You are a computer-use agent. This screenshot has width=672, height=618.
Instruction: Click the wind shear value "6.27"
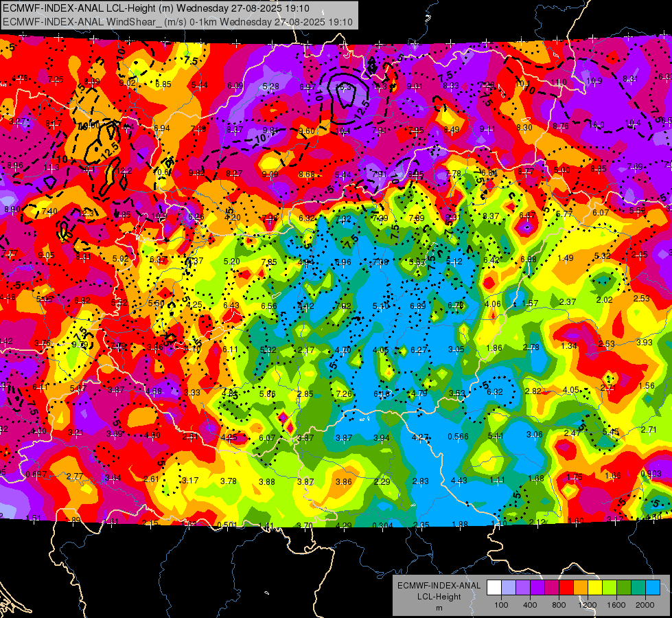point(418,350)
